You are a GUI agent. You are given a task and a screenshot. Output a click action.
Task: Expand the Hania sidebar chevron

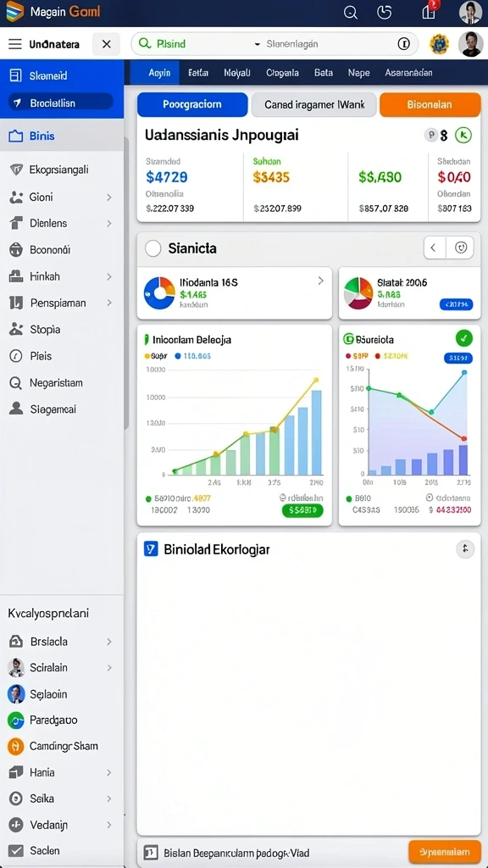[x=109, y=772]
